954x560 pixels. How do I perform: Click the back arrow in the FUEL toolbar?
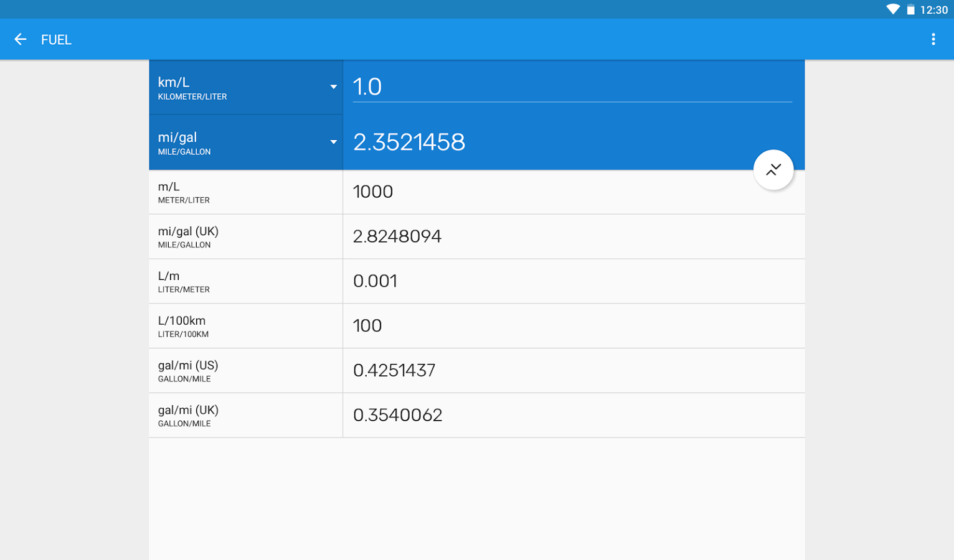[21, 39]
